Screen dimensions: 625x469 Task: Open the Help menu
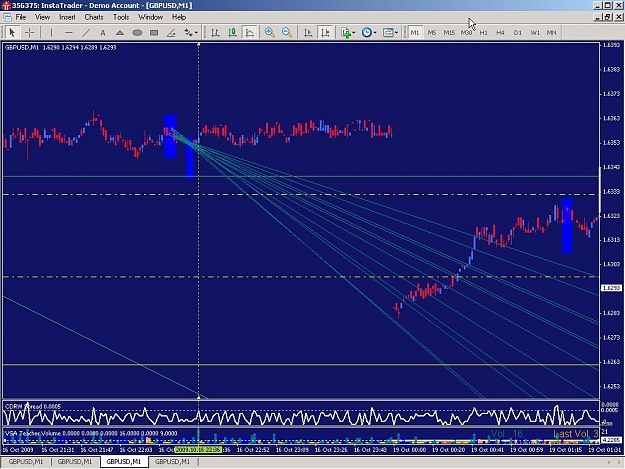(x=179, y=17)
